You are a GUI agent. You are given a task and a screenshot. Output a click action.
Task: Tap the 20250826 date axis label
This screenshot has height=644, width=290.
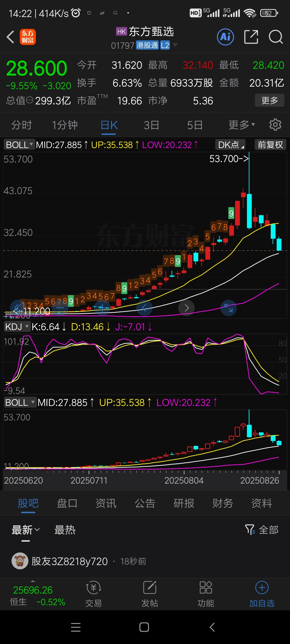pyautogui.click(x=260, y=480)
